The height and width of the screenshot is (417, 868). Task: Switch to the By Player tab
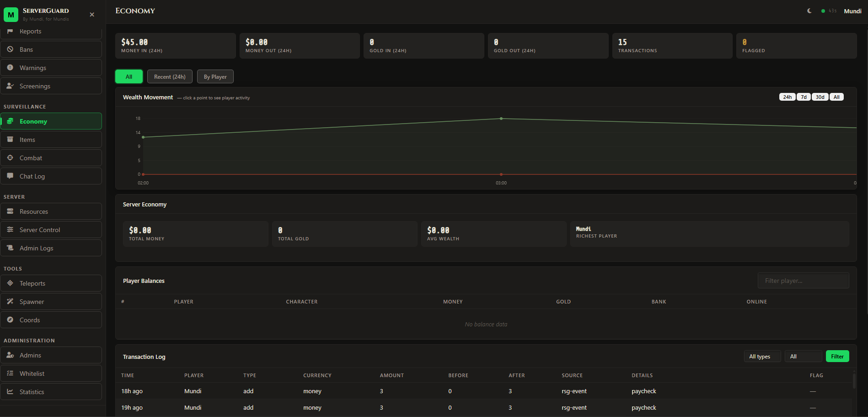pyautogui.click(x=215, y=76)
